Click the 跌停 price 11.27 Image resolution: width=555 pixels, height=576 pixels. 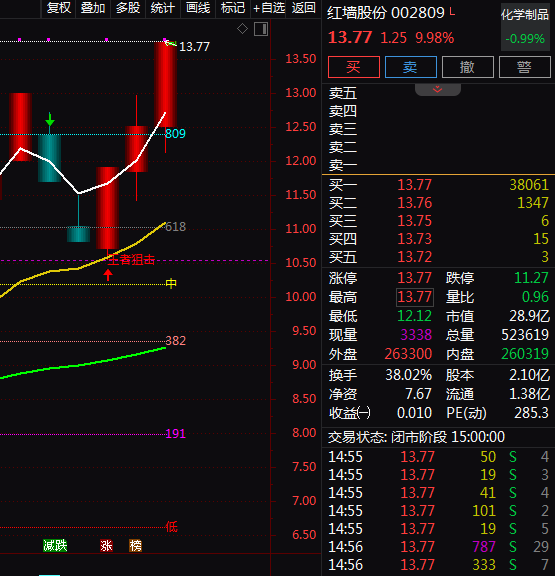(531, 278)
